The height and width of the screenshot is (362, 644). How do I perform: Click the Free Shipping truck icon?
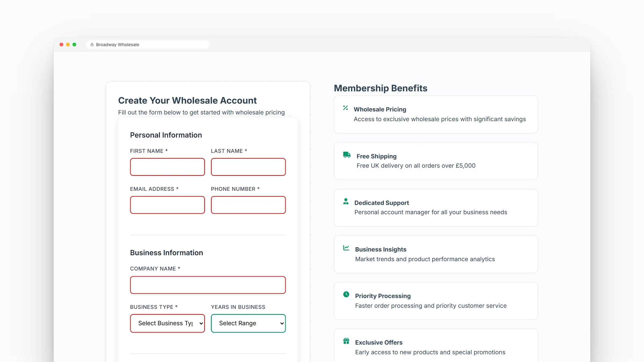pyautogui.click(x=347, y=155)
